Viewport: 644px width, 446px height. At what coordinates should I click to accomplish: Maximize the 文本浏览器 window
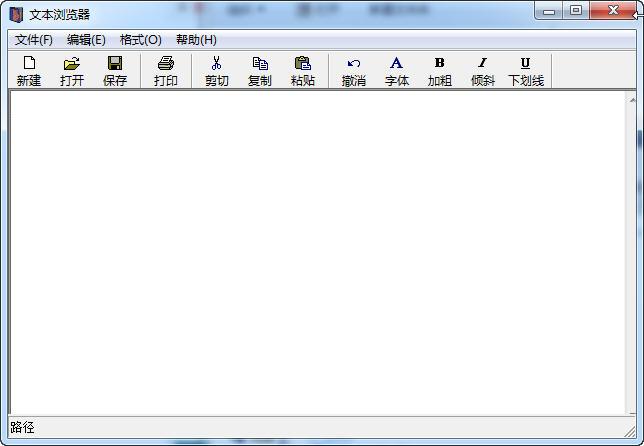point(577,11)
